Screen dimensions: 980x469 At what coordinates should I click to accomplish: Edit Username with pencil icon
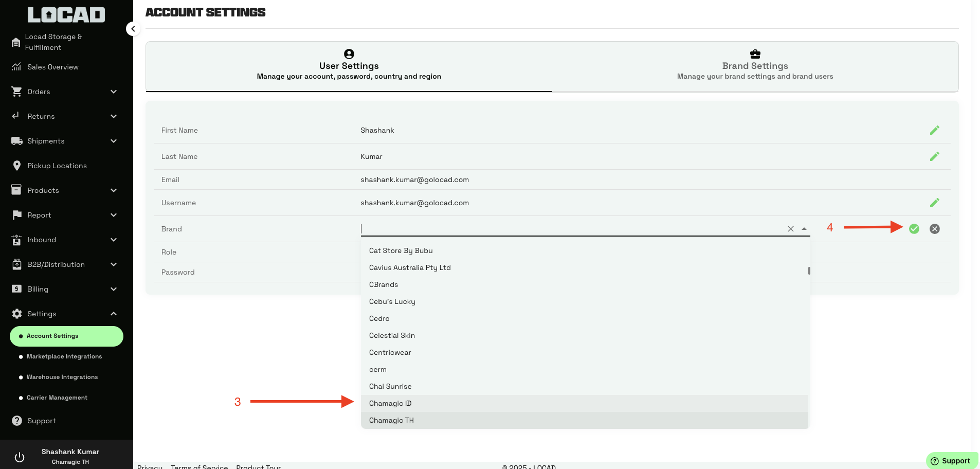[934, 203]
